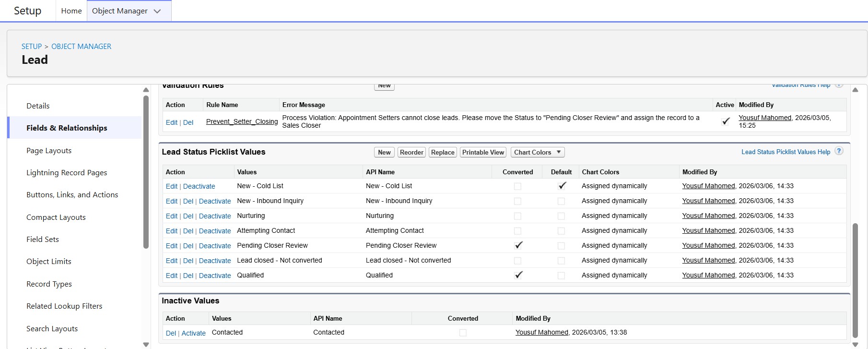Click main pane vertical scrollbar thumb

click(x=855, y=281)
